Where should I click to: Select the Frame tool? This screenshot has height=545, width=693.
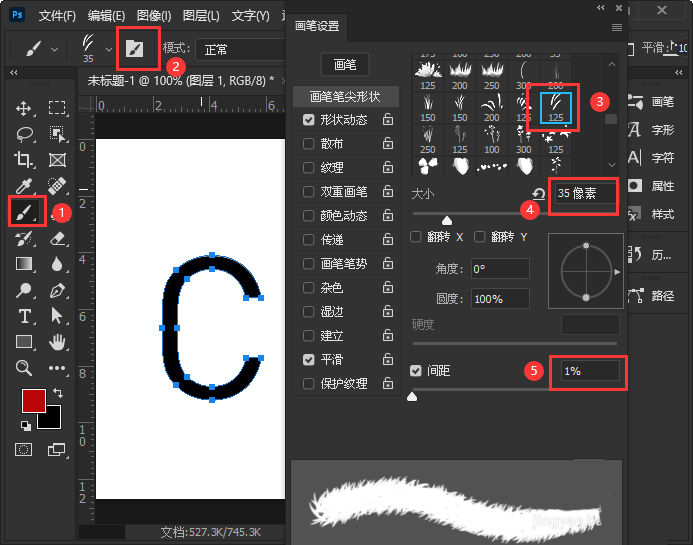57,160
